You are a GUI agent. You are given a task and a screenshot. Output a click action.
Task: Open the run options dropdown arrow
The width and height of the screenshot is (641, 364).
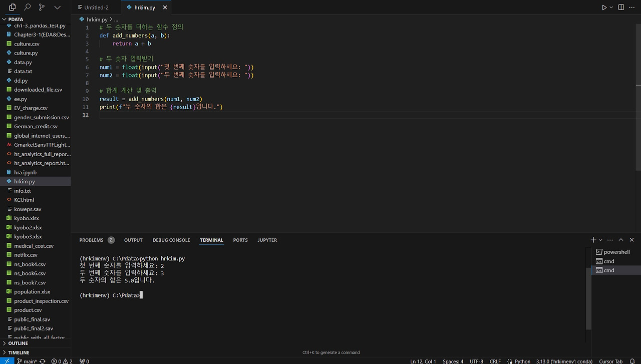coord(612,8)
